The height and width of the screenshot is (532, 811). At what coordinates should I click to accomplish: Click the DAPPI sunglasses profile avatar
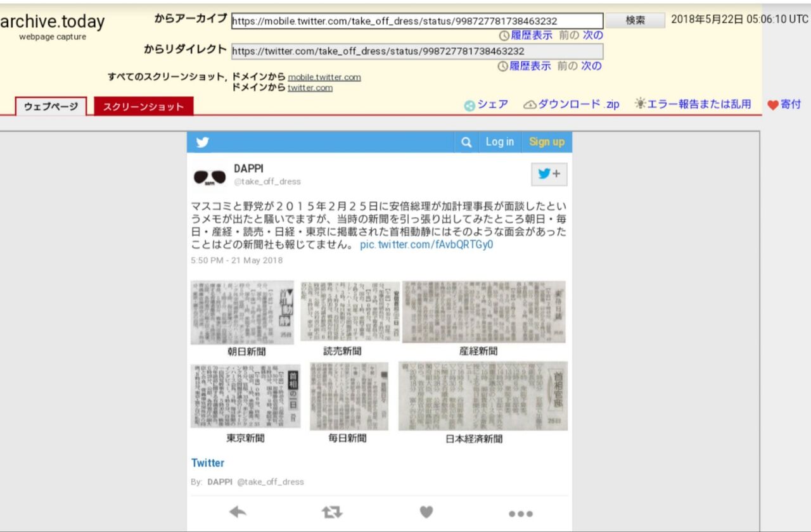(210, 177)
